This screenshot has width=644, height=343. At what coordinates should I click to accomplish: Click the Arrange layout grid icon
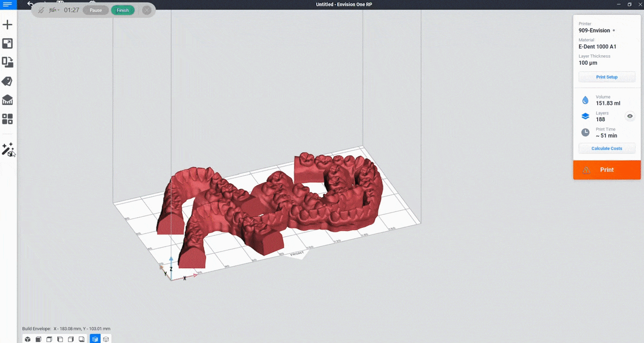(8, 119)
